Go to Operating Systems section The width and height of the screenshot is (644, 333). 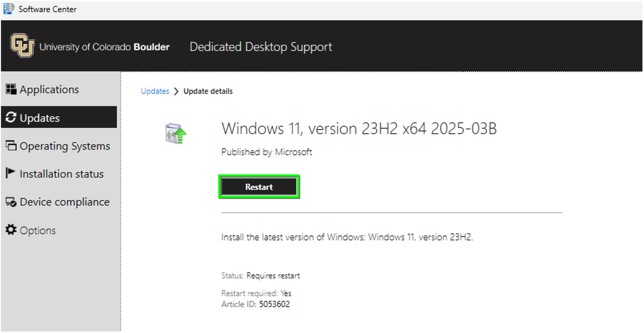[x=59, y=146]
